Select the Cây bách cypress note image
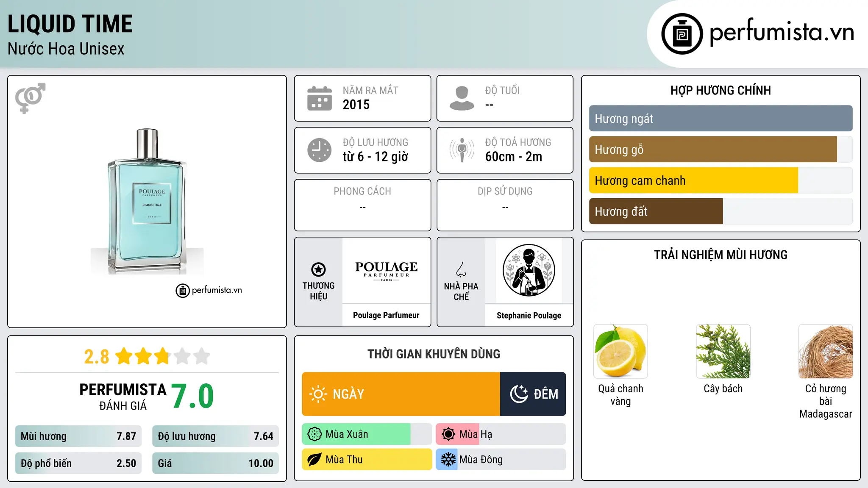The height and width of the screenshot is (488, 868). 723,351
